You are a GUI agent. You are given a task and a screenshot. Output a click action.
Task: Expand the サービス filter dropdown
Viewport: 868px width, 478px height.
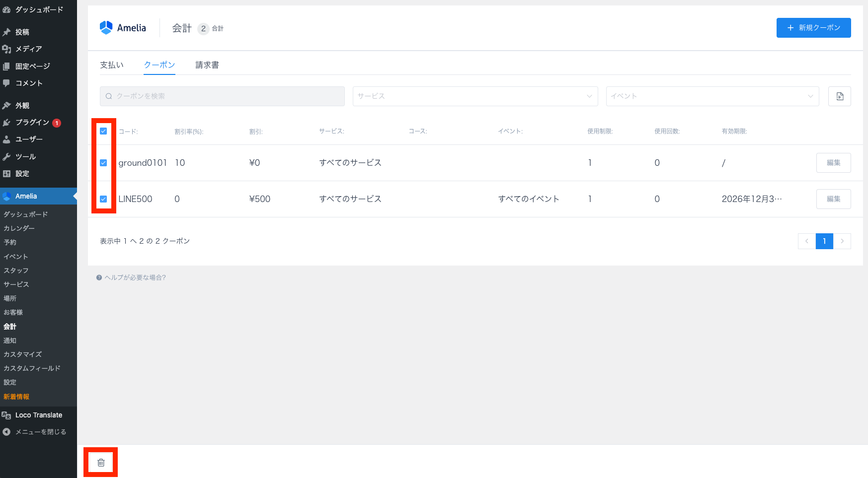(475, 96)
